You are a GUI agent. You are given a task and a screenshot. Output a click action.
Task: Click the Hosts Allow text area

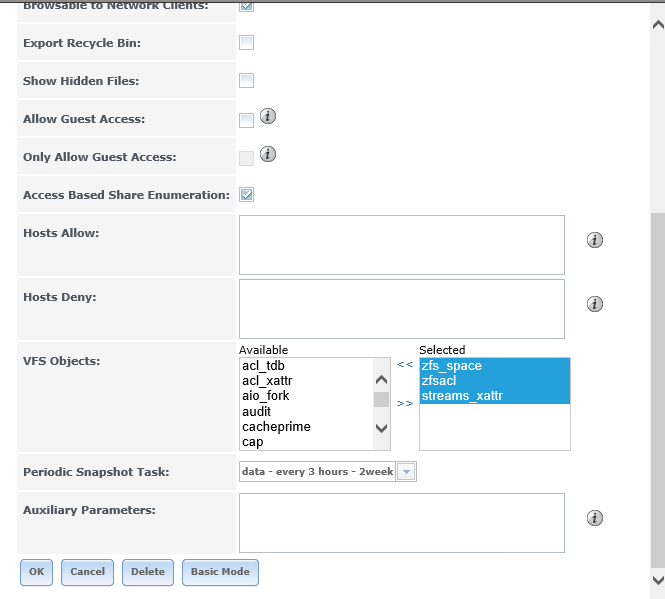[401, 245]
